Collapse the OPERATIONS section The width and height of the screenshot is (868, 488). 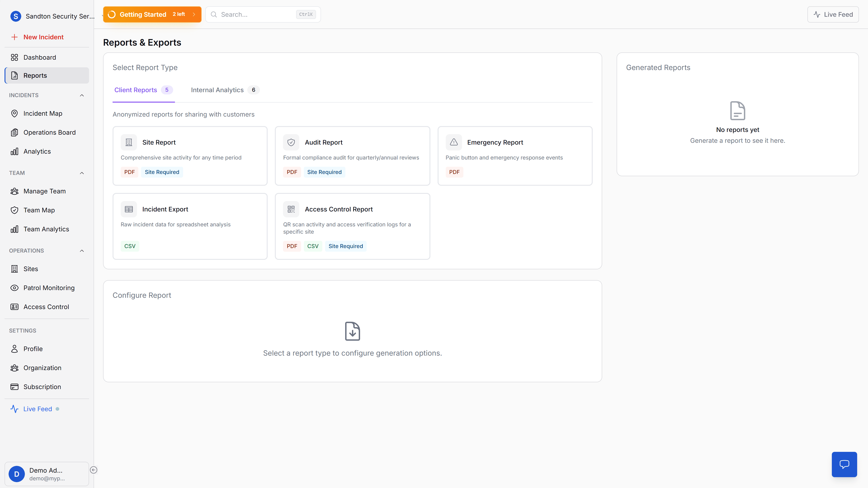click(82, 251)
